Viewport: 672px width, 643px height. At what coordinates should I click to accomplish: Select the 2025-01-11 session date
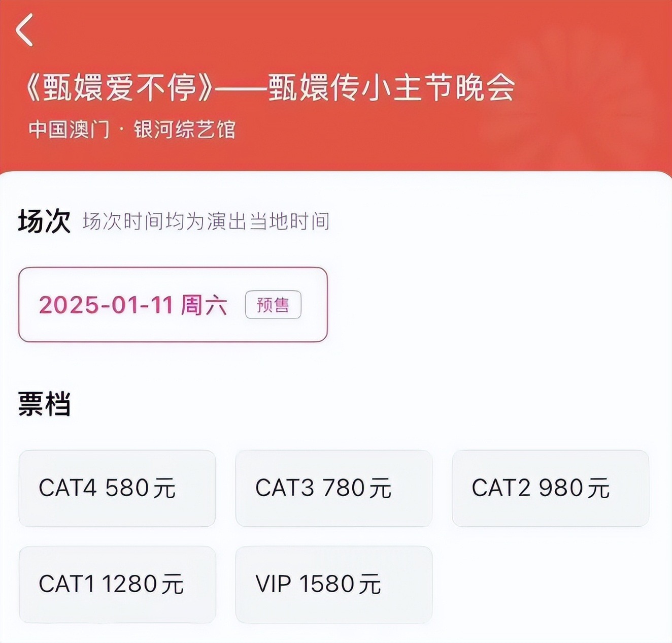pos(106,305)
